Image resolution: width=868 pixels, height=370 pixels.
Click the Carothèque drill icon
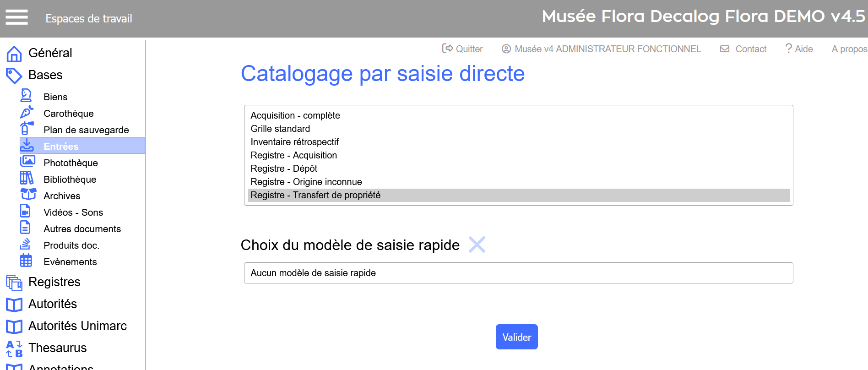coord(27,112)
